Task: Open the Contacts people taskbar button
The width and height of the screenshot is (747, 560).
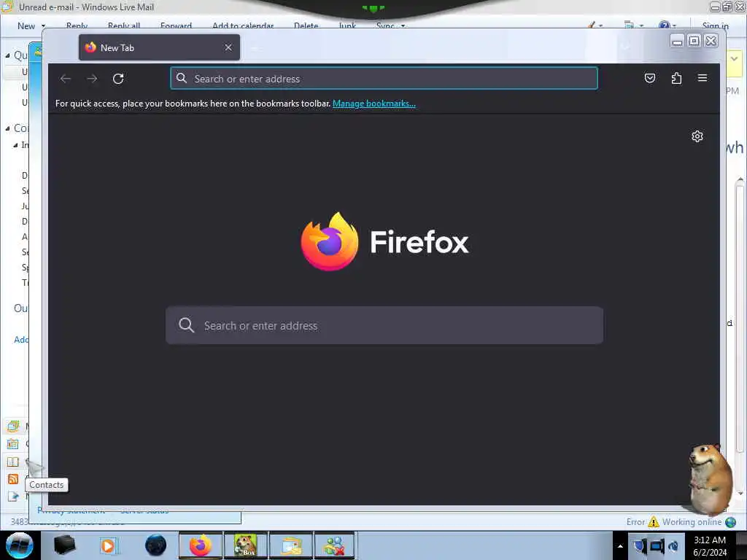Action: coord(334,545)
